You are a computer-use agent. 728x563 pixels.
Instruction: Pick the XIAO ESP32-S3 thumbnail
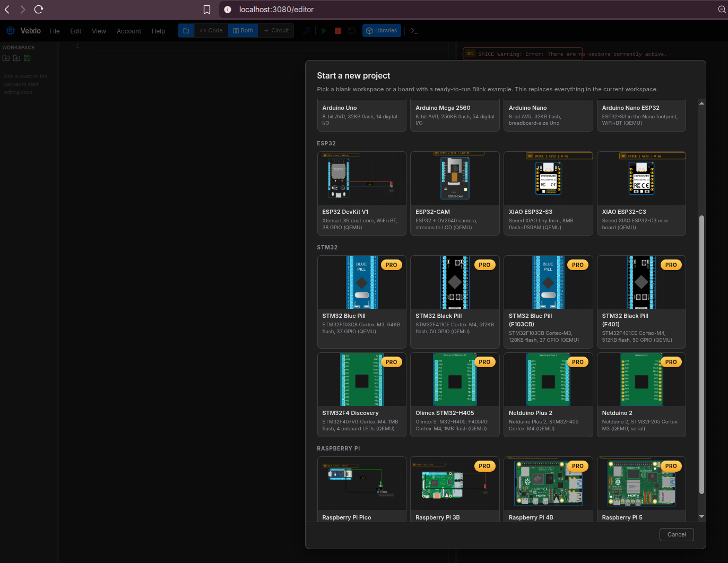548,178
